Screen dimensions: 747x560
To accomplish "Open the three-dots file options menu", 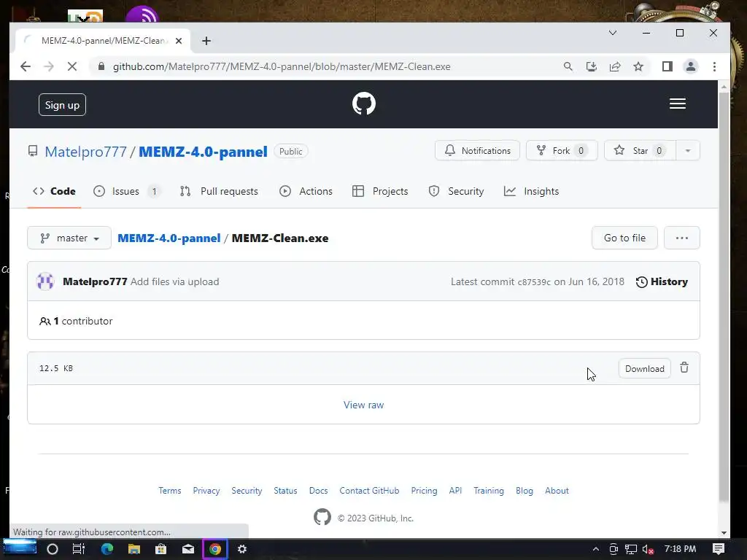I will click(682, 238).
